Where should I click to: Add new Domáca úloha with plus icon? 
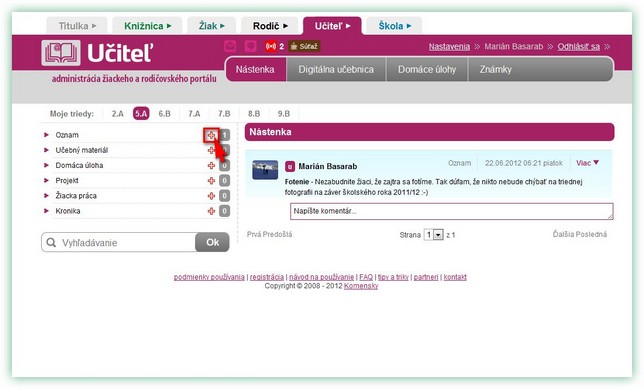[211, 166]
